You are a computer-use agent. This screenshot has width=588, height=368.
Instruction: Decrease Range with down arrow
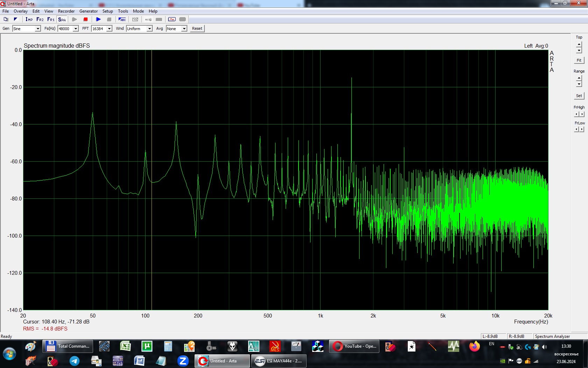point(579,84)
